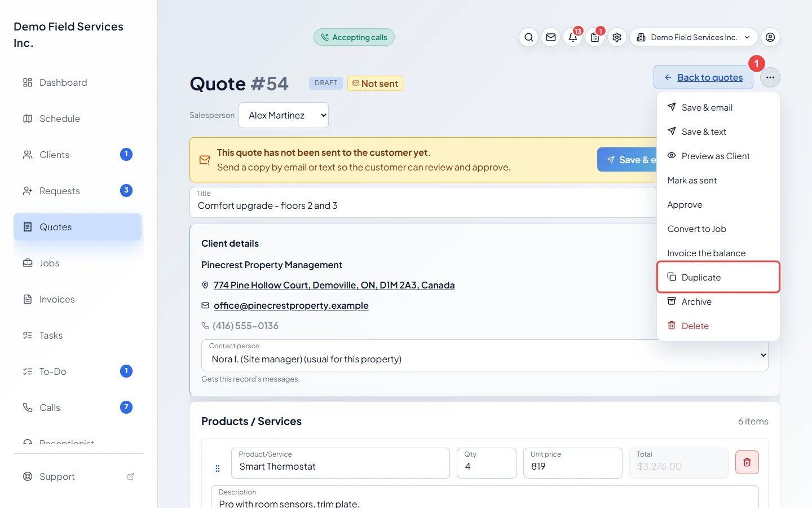Open the mail envelope icon in header
Image resolution: width=812 pixels, height=508 pixels.
coord(551,37)
